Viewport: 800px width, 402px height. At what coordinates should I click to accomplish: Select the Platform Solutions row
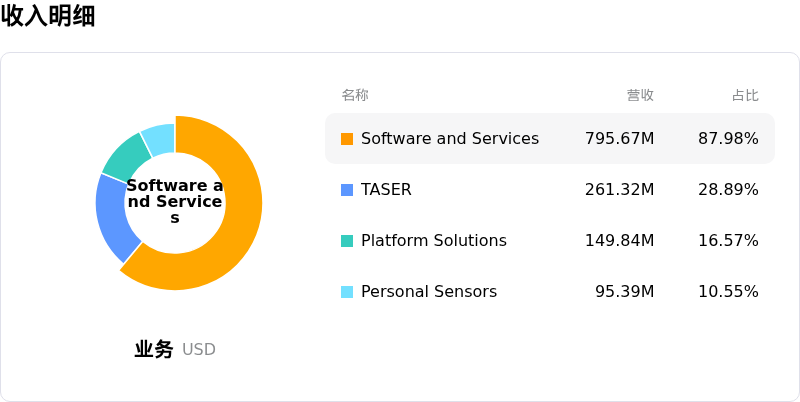tap(550, 241)
